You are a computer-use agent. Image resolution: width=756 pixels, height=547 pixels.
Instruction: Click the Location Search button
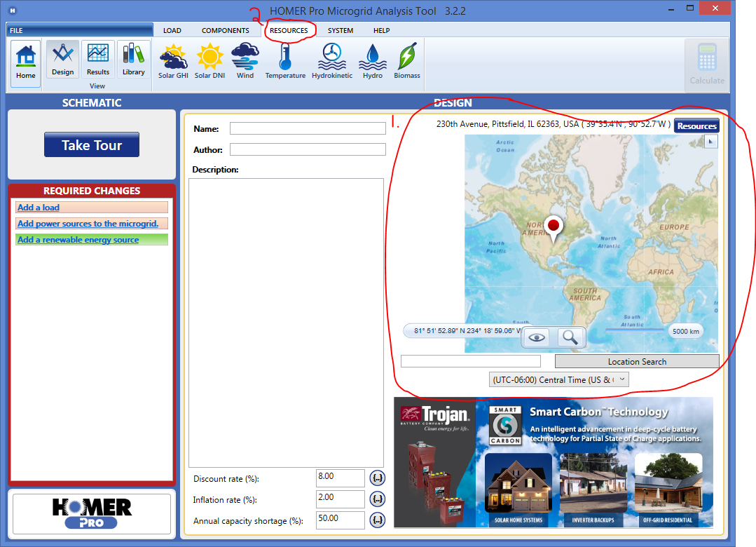coord(636,361)
